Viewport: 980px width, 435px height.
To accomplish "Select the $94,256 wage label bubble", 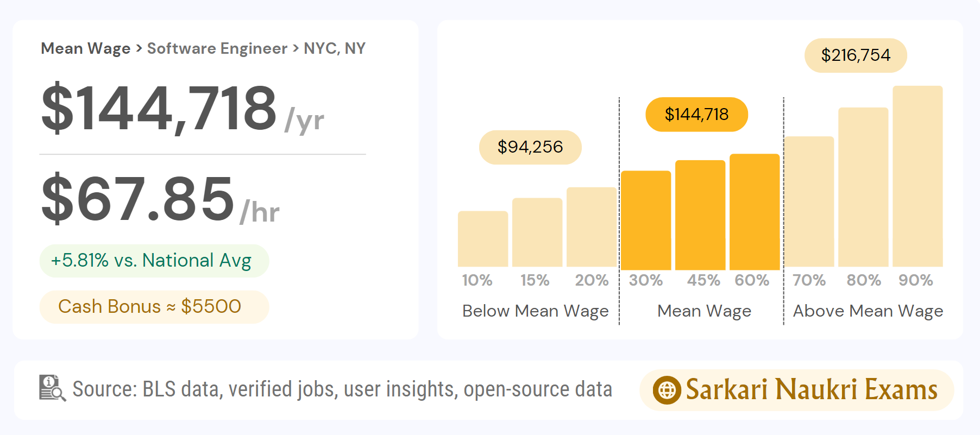I will tap(530, 147).
